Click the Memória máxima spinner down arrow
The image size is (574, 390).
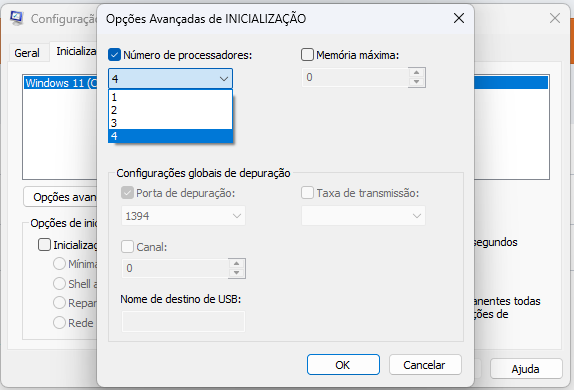tap(417, 82)
